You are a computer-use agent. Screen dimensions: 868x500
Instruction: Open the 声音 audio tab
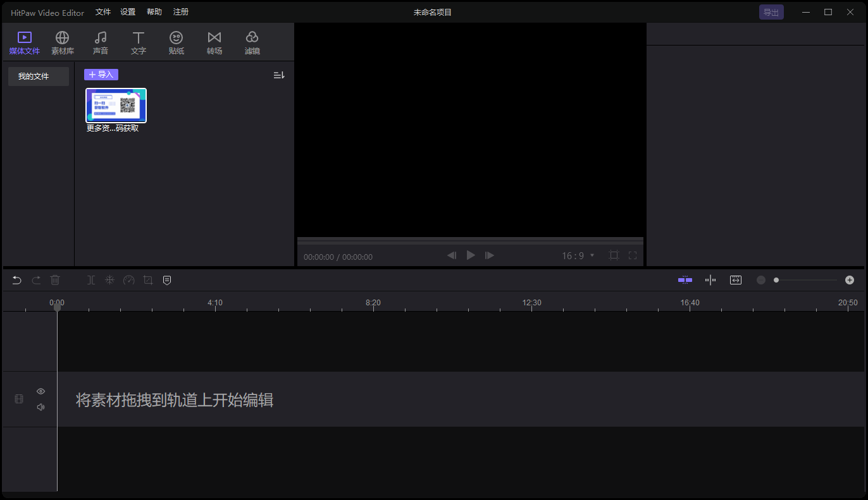(x=101, y=43)
